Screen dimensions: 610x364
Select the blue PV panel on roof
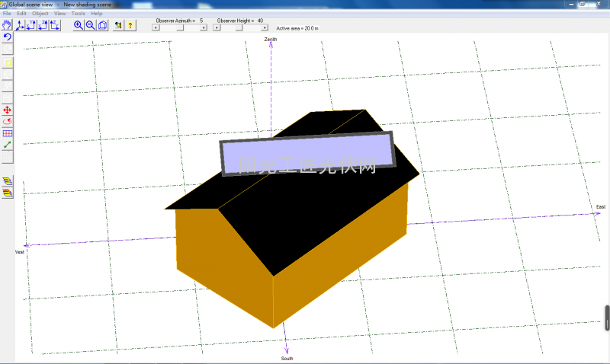pos(307,153)
